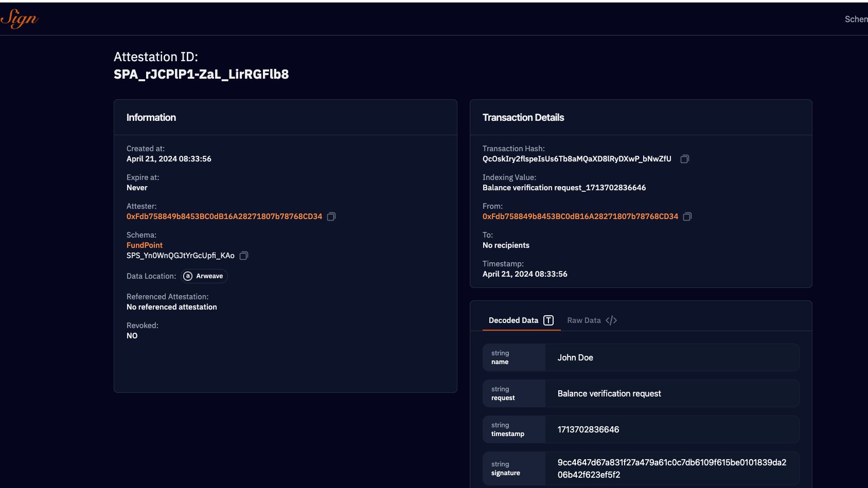Click the schema ID text SPS_Yn0WnQGJtYrGcUpfi_KAo
The image size is (868, 488).
click(181, 256)
